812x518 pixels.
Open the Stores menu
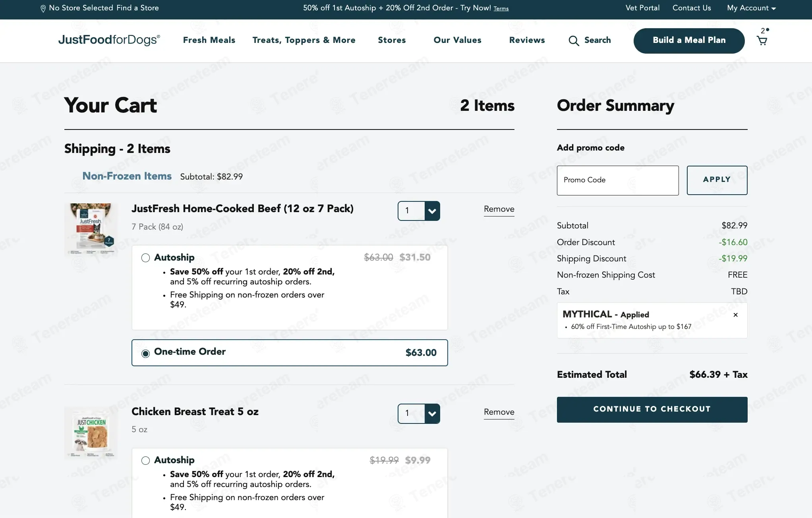pos(392,40)
